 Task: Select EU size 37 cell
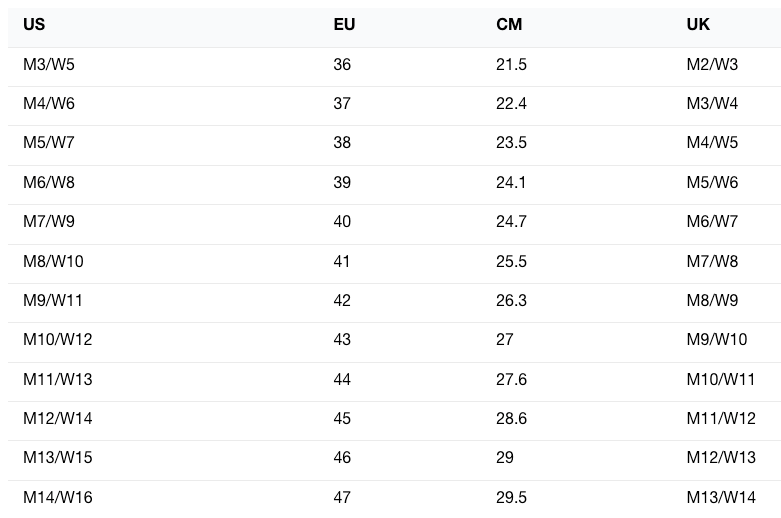coord(342,104)
